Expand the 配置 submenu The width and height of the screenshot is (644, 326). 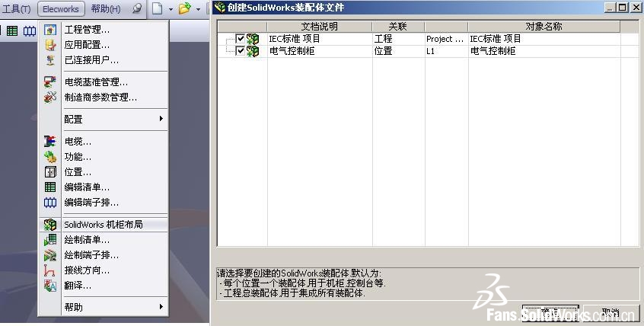point(104,120)
